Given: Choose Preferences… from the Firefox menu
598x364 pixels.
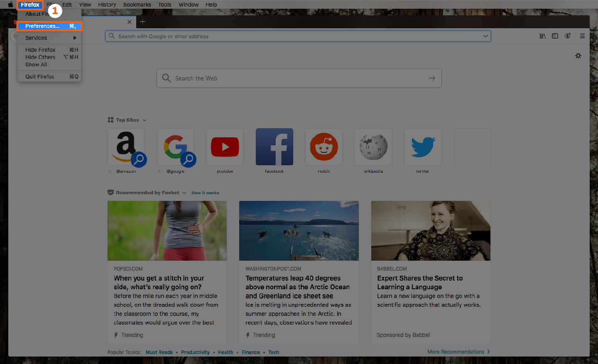Looking at the screenshot, I should tap(49, 26).
